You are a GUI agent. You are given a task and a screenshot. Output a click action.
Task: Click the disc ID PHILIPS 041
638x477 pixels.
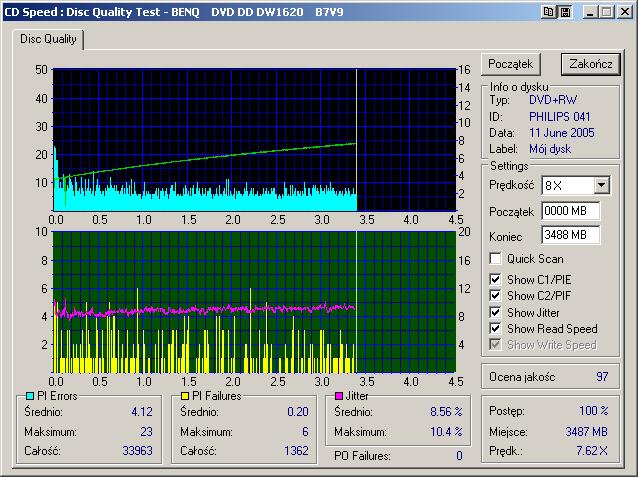559,117
